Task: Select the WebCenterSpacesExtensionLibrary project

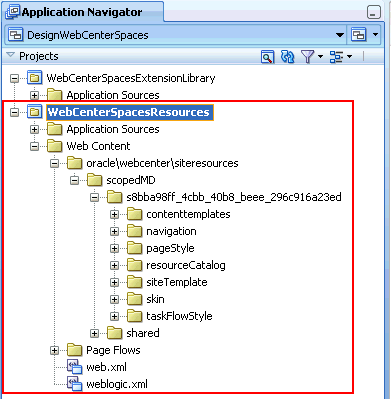Action: click(131, 78)
